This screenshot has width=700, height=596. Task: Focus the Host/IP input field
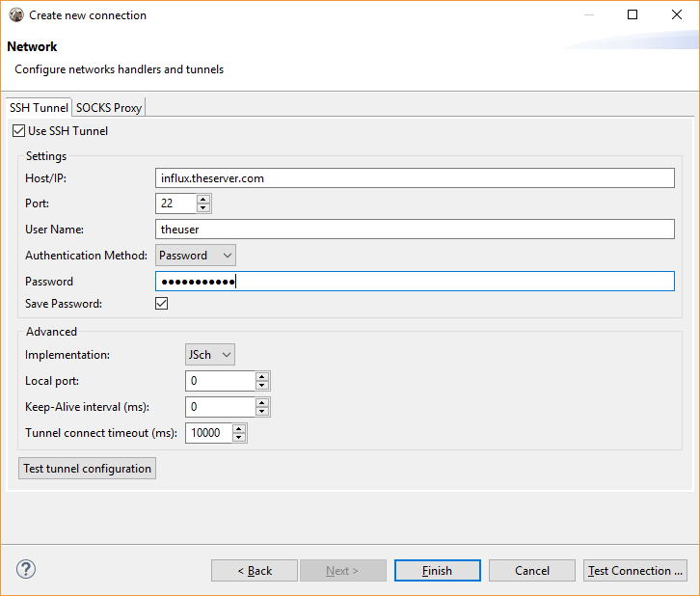point(415,178)
